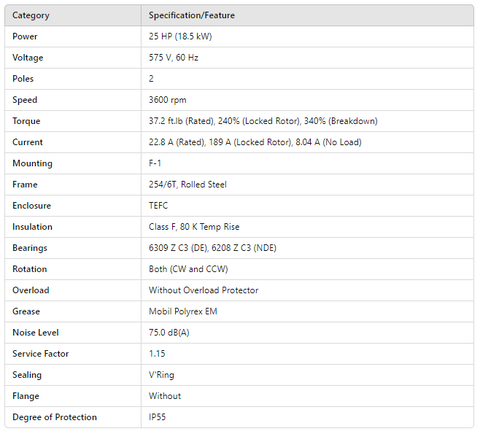Click the Poles row label
Image resolution: width=480 pixels, height=434 pixels.
click(23, 79)
